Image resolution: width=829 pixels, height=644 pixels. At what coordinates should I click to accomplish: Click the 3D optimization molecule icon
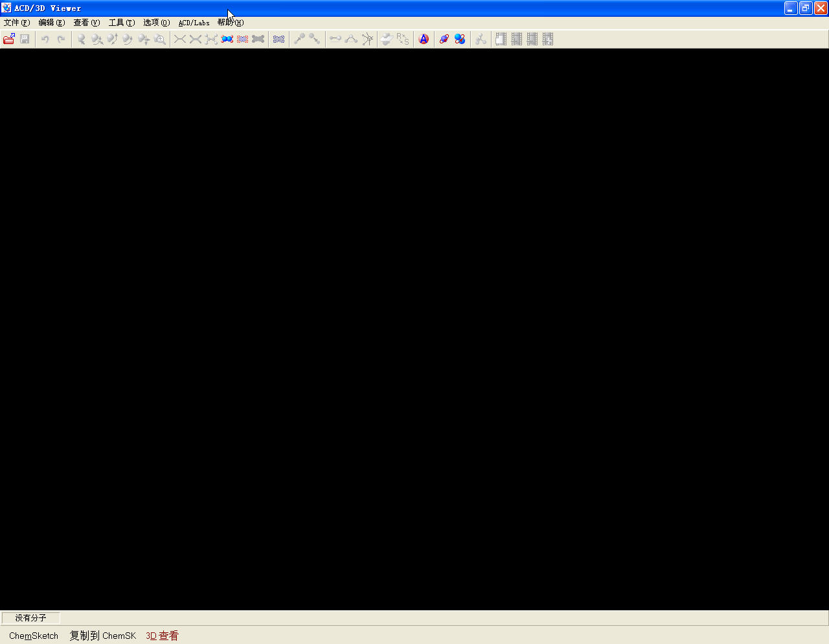click(x=481, y=39)
